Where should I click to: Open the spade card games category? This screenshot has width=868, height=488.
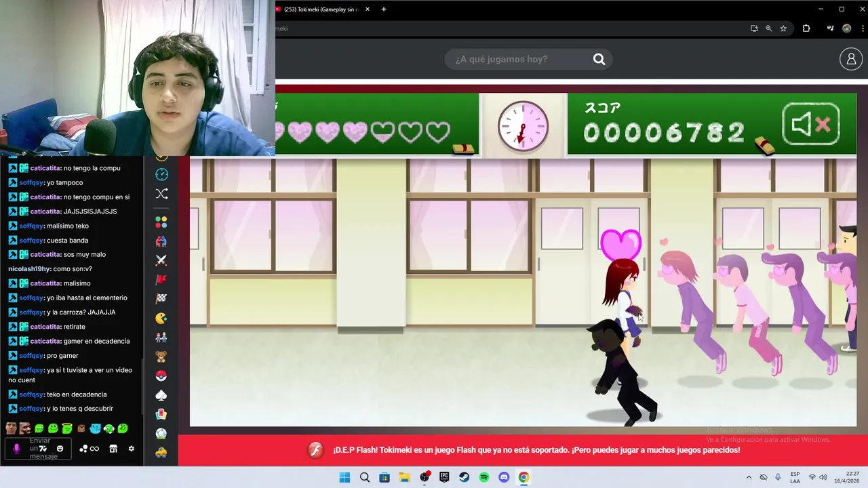(161, 394)
